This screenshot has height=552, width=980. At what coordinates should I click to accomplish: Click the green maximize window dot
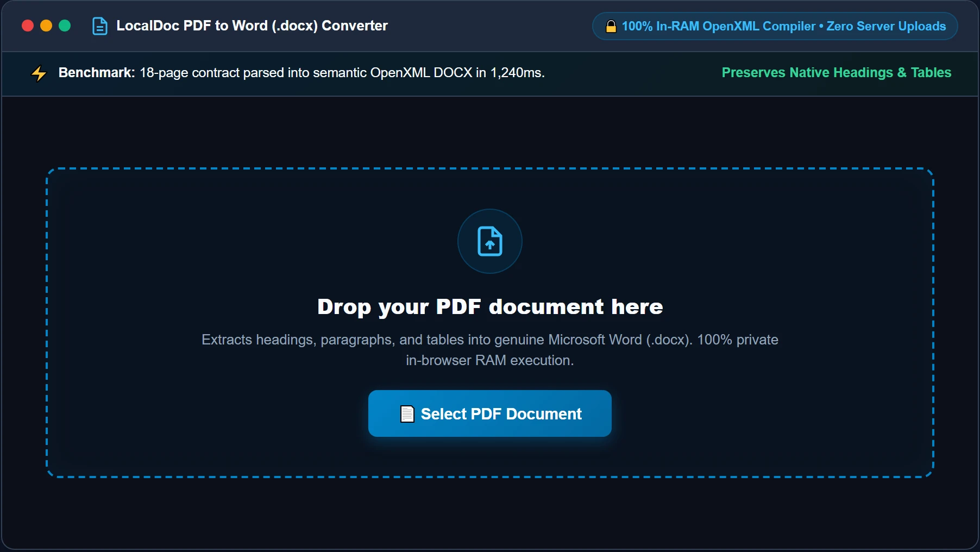(x=65, y=26)
